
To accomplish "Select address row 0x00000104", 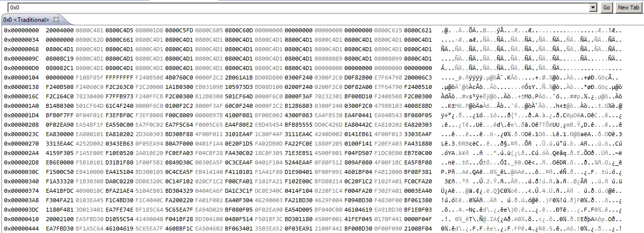I will pos(22,78).
